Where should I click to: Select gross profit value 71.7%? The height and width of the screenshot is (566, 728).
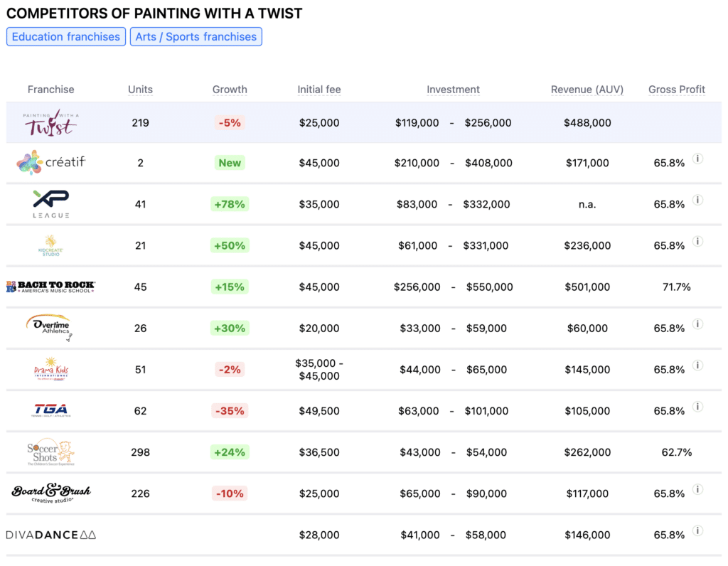(x=677, y=287)
